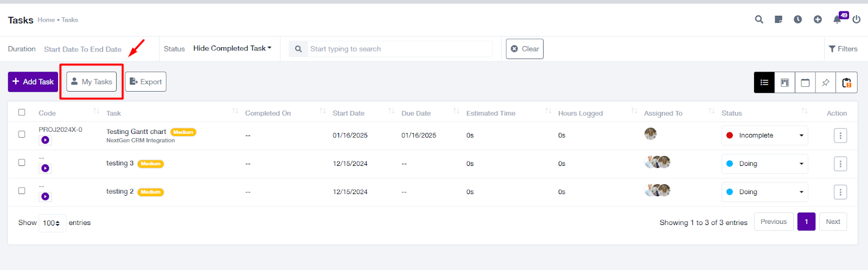Open the sticky notes icon

click(x=778, y=20)
